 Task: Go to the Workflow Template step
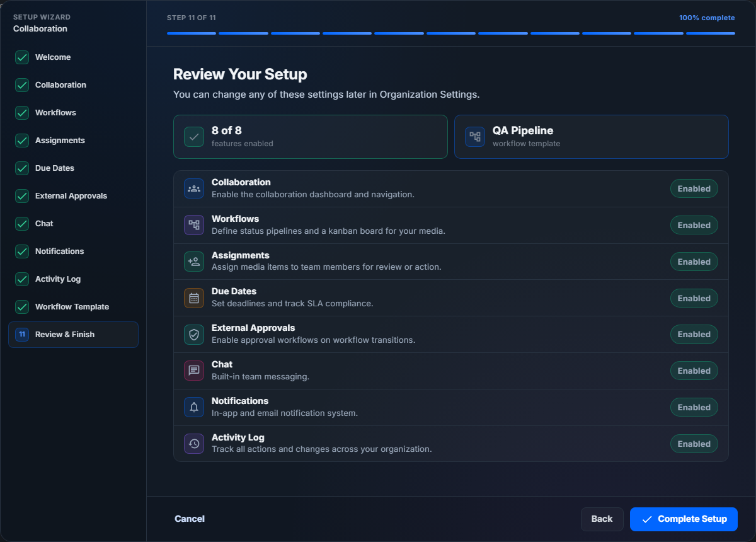pyautogui.click(x=73, y=307)
